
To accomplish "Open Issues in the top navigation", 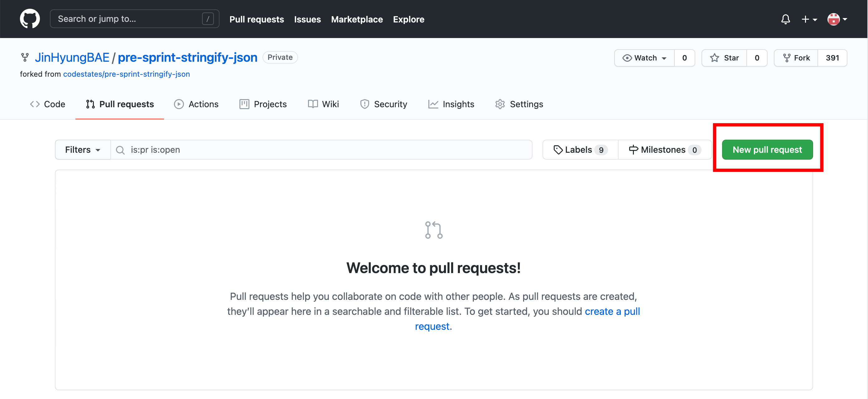I will coord(307,19).
